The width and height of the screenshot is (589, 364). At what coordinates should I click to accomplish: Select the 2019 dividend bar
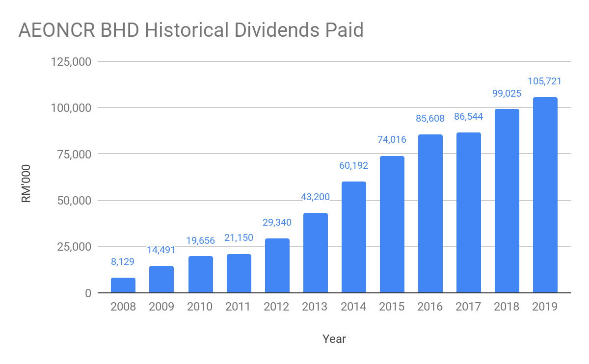coord(545,195)
